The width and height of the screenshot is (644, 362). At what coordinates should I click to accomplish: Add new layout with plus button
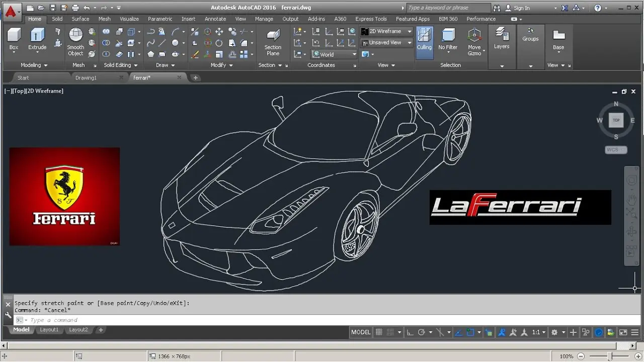(x=101, y=330)
